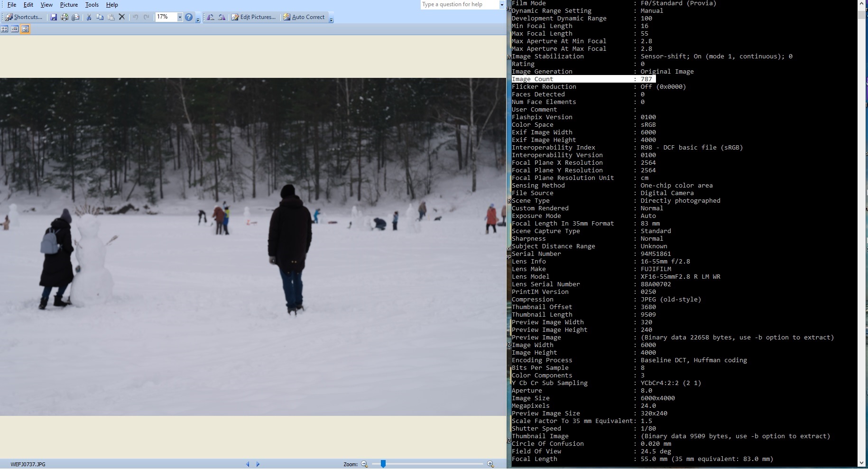The image size is (868, 470).
Task: Open the Picture menu
Action: click(69, 5)
